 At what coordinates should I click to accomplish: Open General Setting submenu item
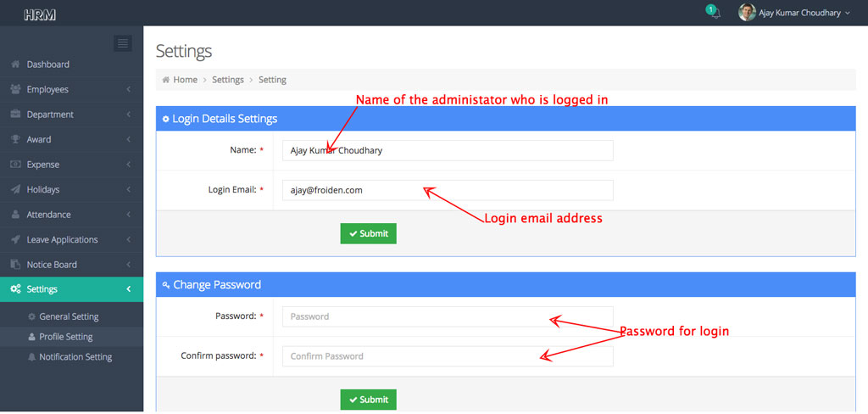(x=69, y=316)
